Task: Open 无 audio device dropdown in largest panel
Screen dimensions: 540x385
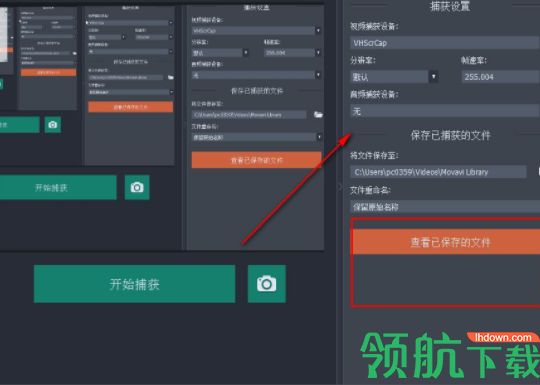Action: (445, 111)
